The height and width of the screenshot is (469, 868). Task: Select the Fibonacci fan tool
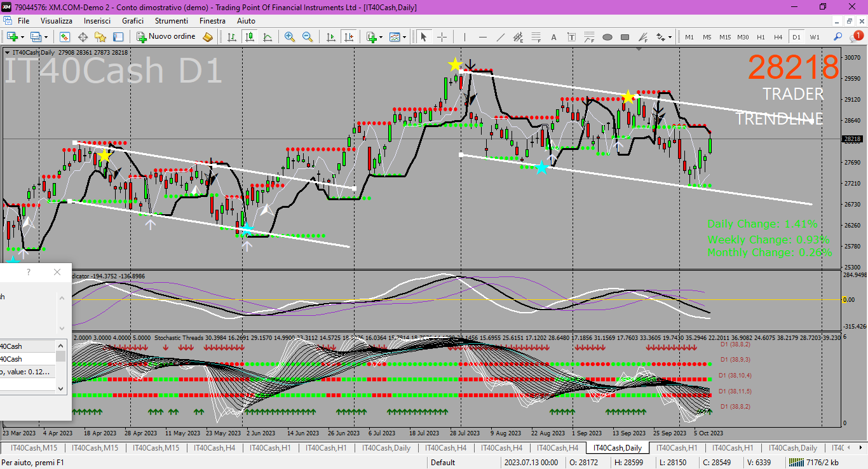(x=643, y=37)
